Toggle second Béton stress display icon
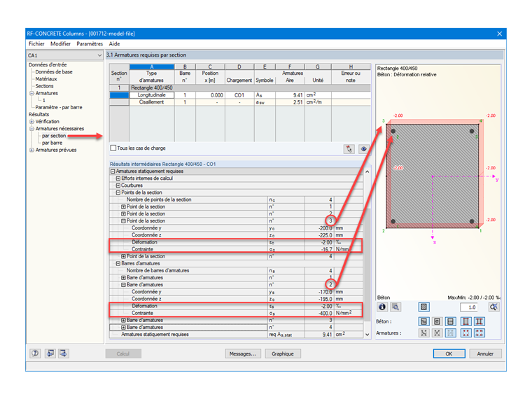Image resolution: width=532 pixels, height=399 pixels. tap(437, 321)
